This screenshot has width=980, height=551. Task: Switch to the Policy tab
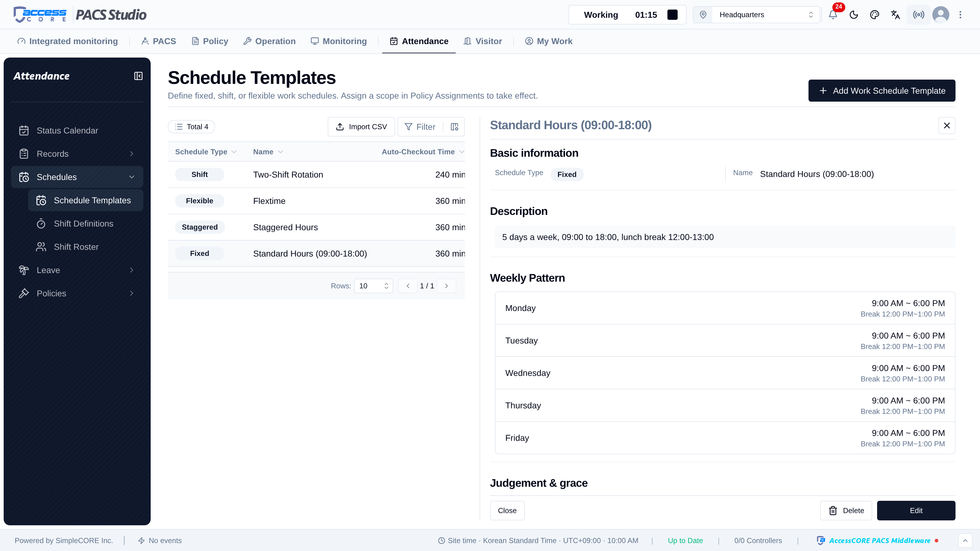coord(210,41)
